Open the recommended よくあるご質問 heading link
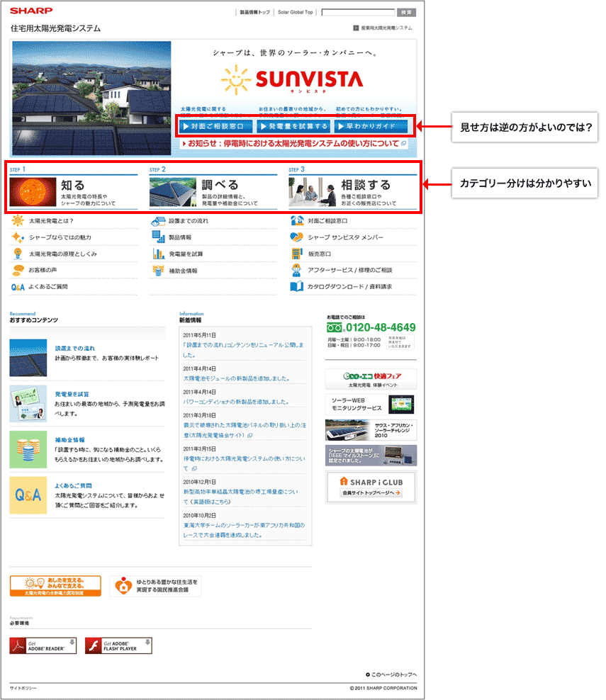The image size is (606, 700). [x=73, y=486]
